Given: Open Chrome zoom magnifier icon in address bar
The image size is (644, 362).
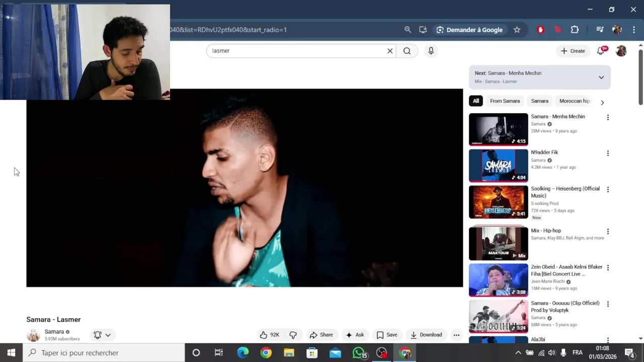Looking at the screenshot, I should click(x=408, y=30).
